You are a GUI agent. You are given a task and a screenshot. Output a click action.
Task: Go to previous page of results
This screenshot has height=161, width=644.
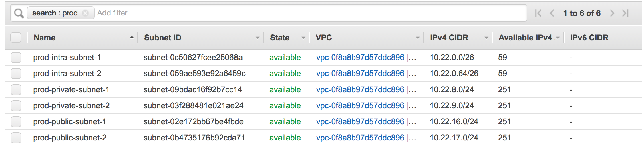[x=552, y=13]
